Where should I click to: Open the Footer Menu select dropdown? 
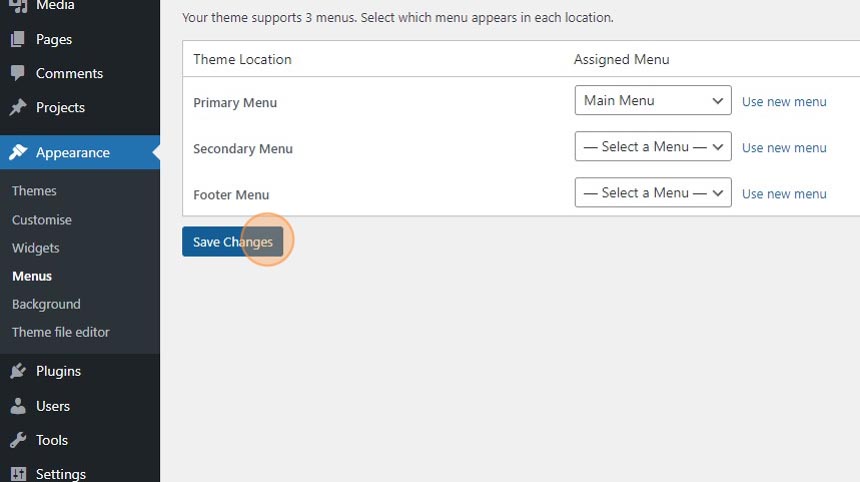tap(653, 193)
